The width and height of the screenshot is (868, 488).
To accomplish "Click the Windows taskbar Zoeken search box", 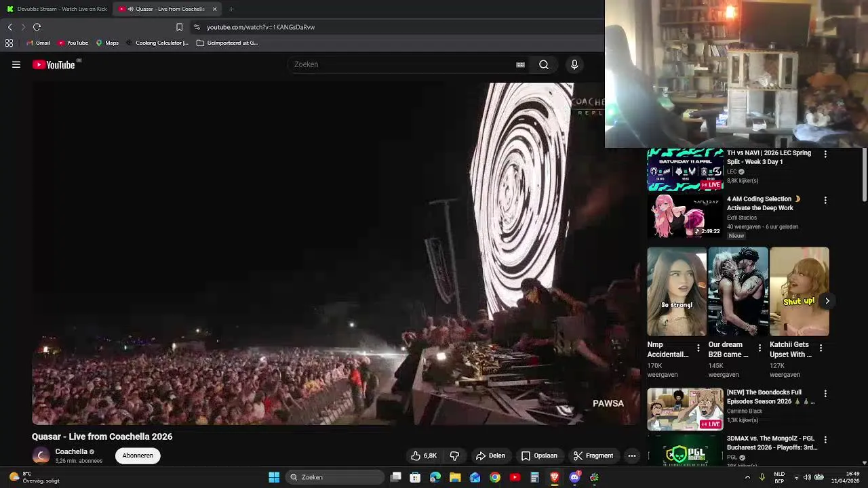I will point(335,477).
